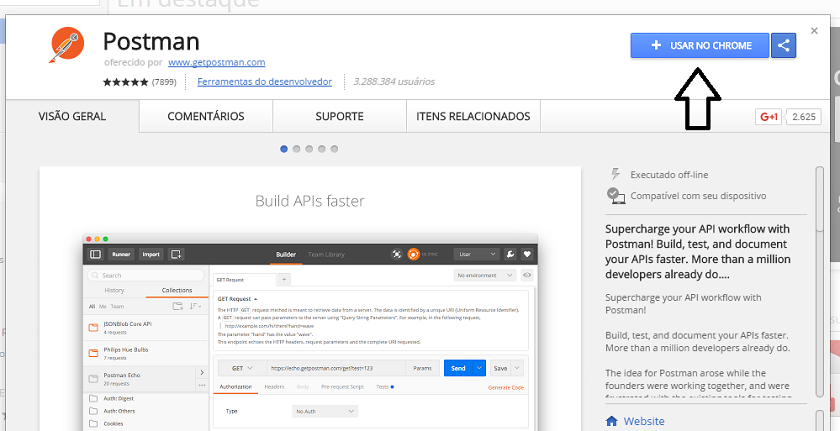Click the Build APIs faster heading
Screen dimensions: 840x431
click(x=310, y=201)
